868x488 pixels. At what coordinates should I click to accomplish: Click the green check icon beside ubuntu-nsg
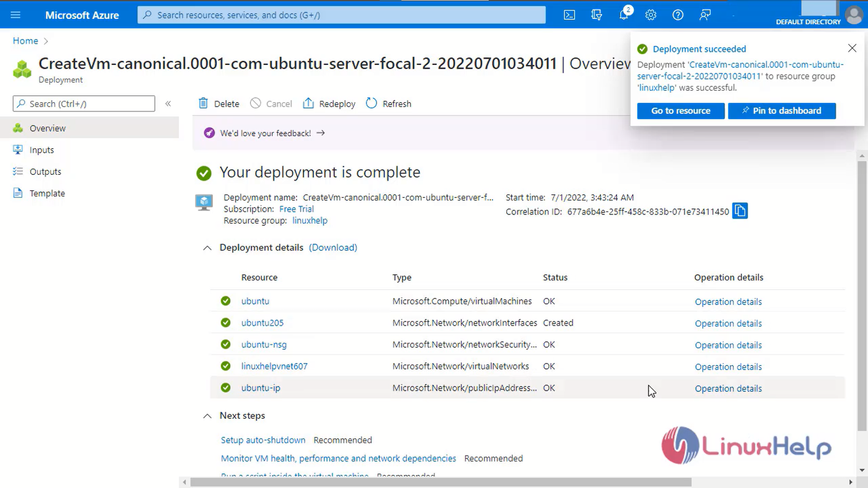coord(226,344)
